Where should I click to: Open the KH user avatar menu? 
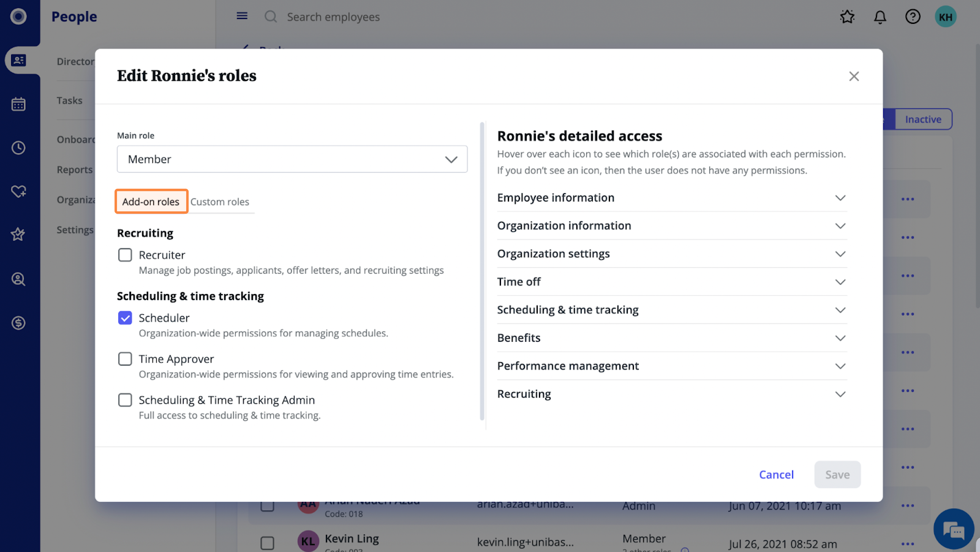(945, 16)
